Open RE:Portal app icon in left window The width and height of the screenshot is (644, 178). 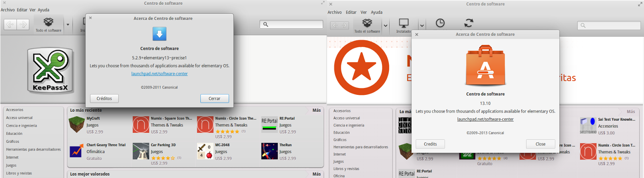[269, 125]
